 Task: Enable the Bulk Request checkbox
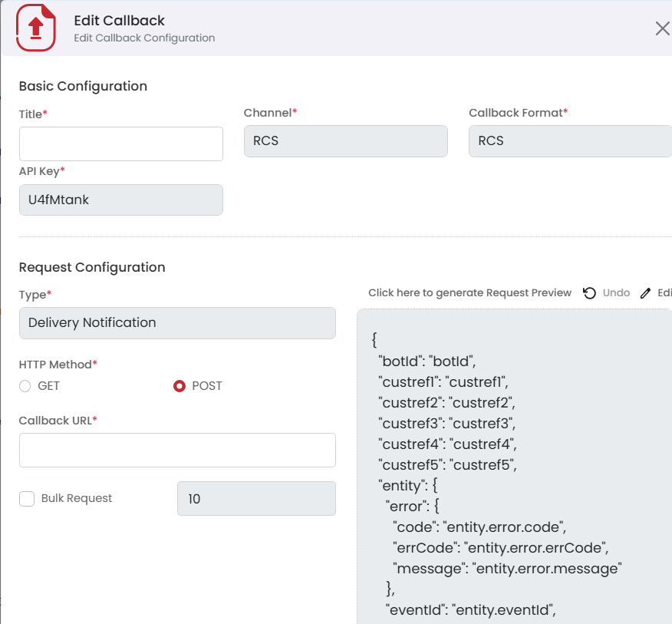27,499
